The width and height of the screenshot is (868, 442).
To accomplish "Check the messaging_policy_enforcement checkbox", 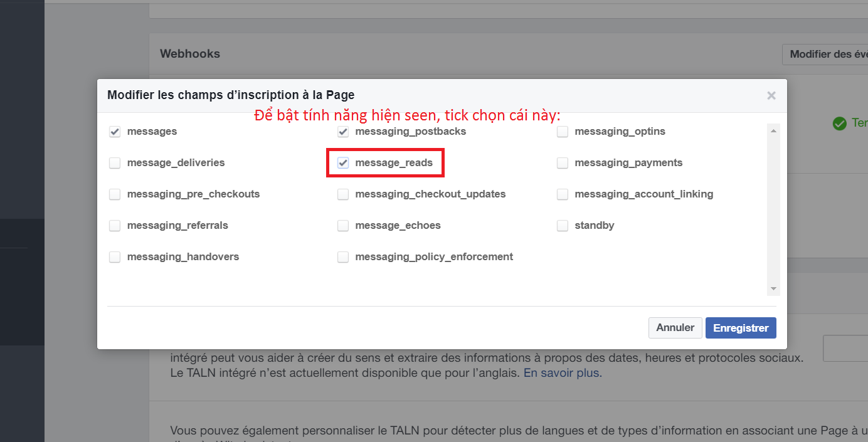I will pos(343,257).
